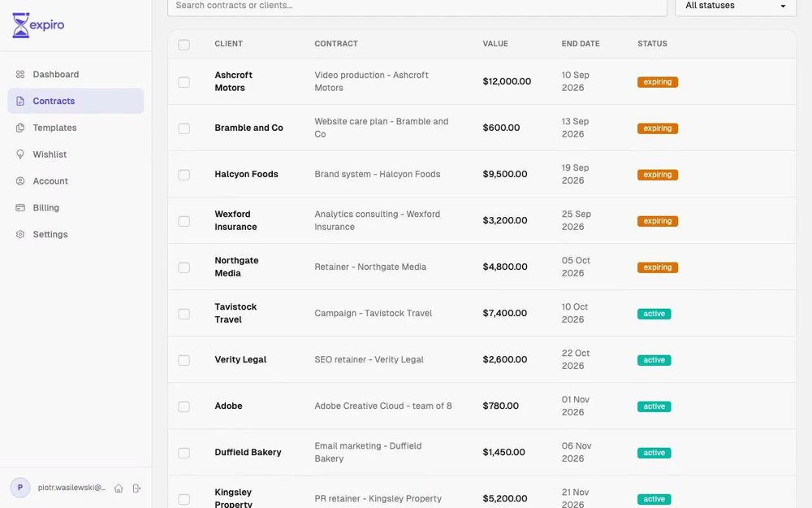Click piotr.wasilewski@ user email label
The width and height of the screenshot is (812, 508).
pyautogui.click(x=71, y=488)
